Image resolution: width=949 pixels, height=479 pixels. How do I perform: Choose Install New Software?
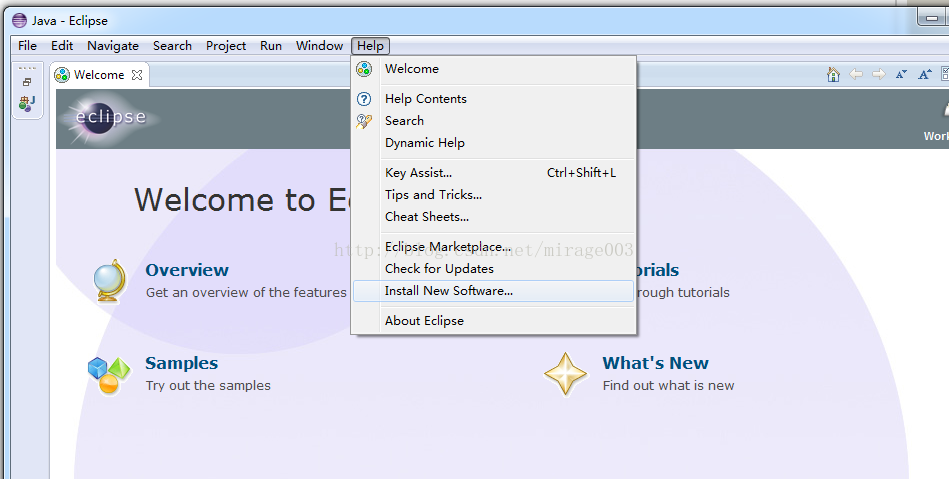click(493, 291)
